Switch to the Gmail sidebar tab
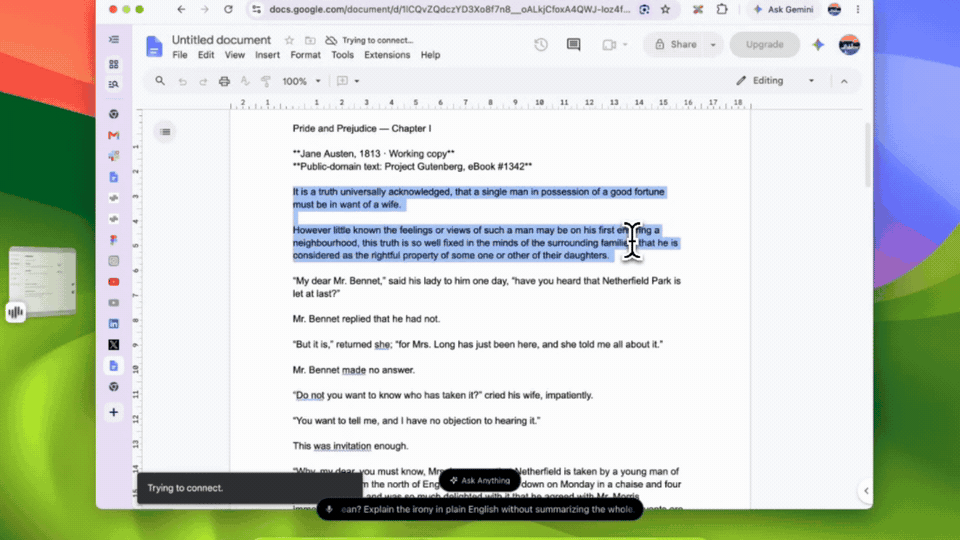The width and height of the screenshot is (960, 540). click(114, 135)
